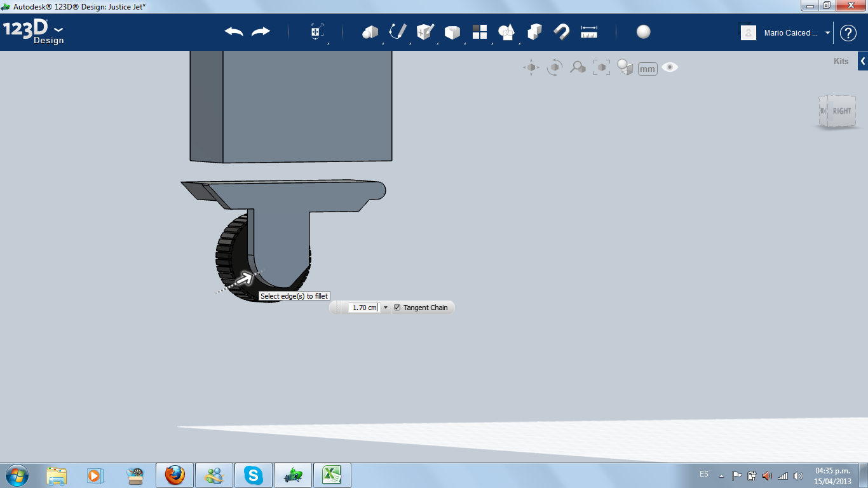
Task: Open the Windows Start menu
Action: (17, 475)
